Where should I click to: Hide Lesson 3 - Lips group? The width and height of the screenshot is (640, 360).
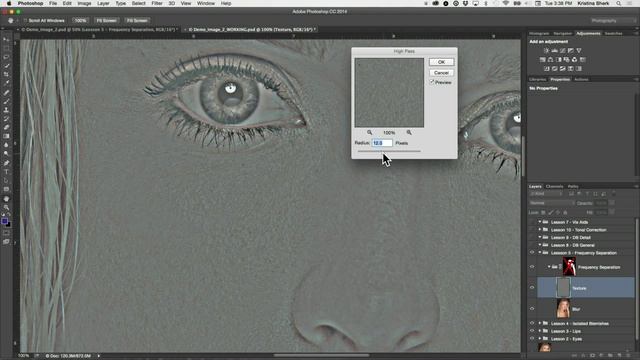[x=532, y=331]
